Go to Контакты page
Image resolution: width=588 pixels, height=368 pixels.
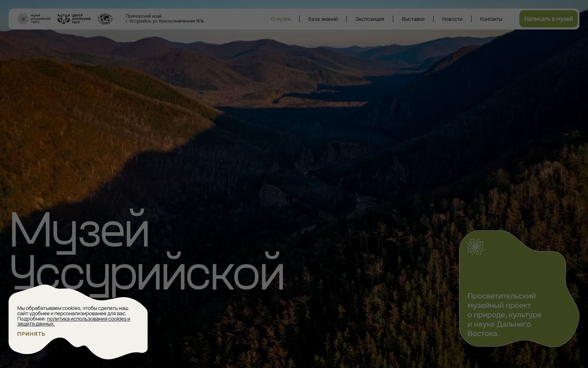491,19
